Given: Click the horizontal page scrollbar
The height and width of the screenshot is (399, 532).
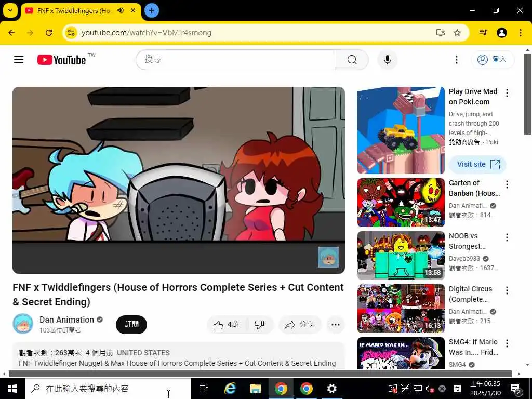Looking at the screenshot, I should 260,374.
